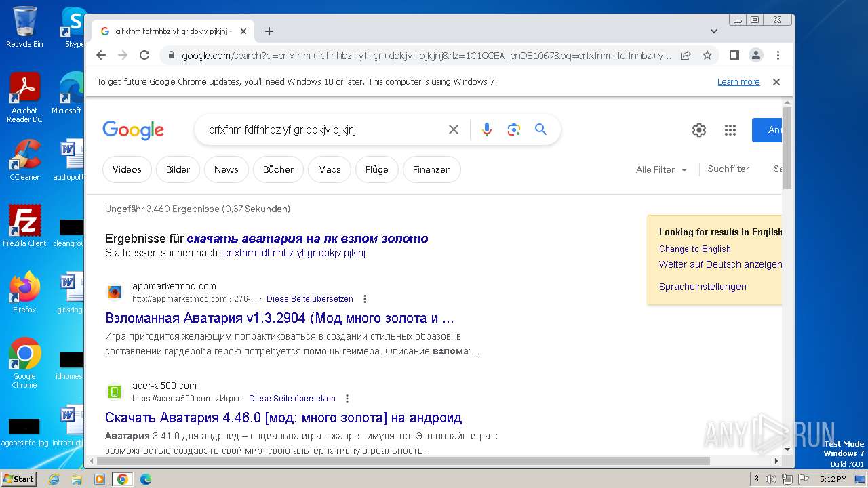This screenshot has width=868, height=488.
Task: Focus the Google search input field
Action: tap(324, 129)
